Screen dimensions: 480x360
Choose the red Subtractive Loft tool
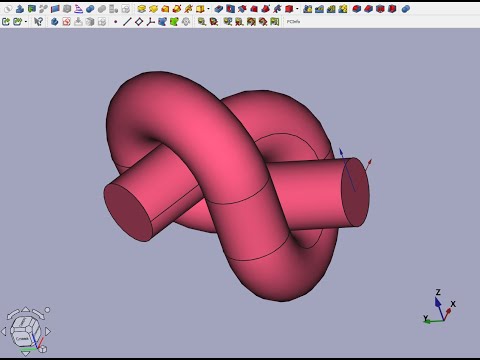point(254,9)
